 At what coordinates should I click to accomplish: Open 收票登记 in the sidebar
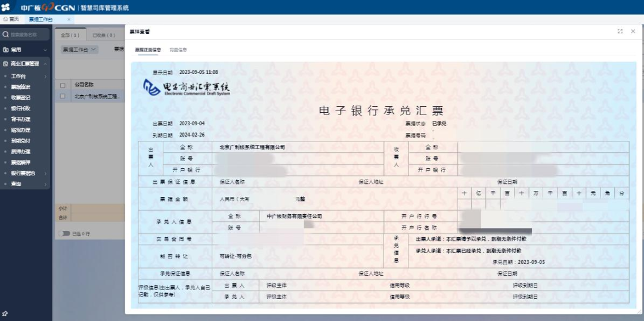click(x=20, y=98)
